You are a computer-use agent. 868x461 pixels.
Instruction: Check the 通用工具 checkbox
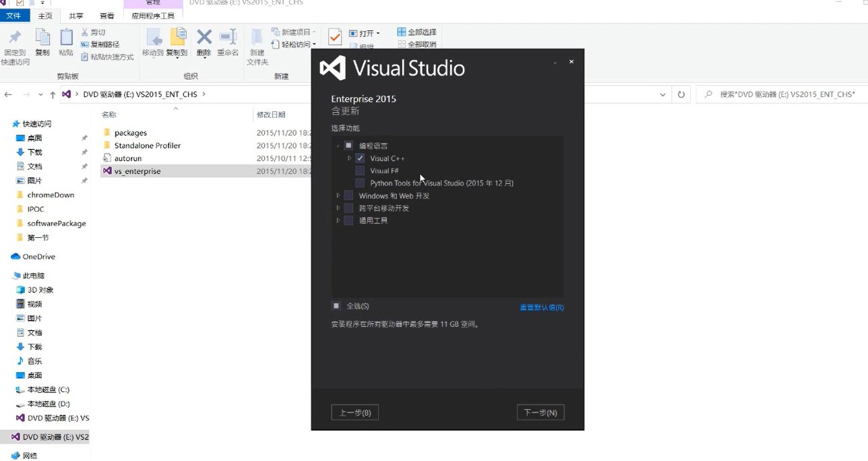[348, 220]
